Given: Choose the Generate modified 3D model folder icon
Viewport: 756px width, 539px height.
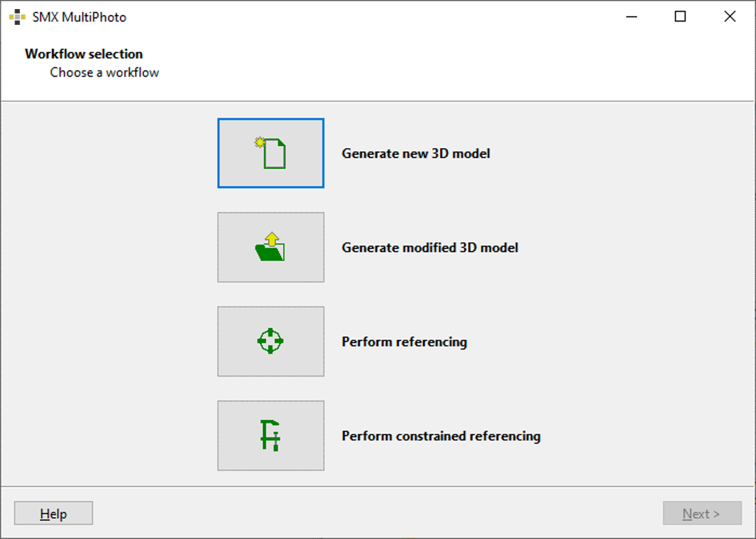Looking at the screenshot, I should click(x=271, y=247).
